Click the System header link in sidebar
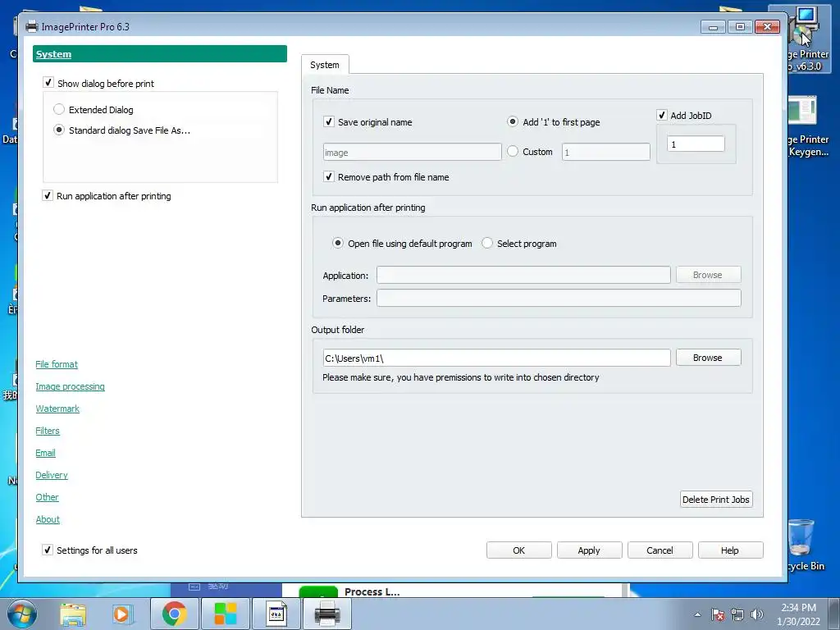 (53, 54)
